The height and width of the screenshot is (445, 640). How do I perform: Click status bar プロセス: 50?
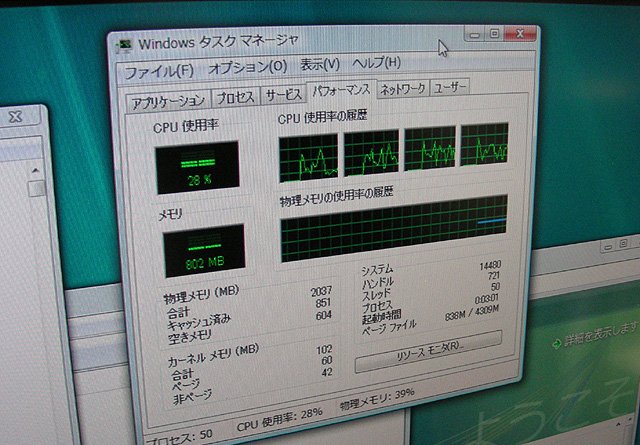point(180,437)
